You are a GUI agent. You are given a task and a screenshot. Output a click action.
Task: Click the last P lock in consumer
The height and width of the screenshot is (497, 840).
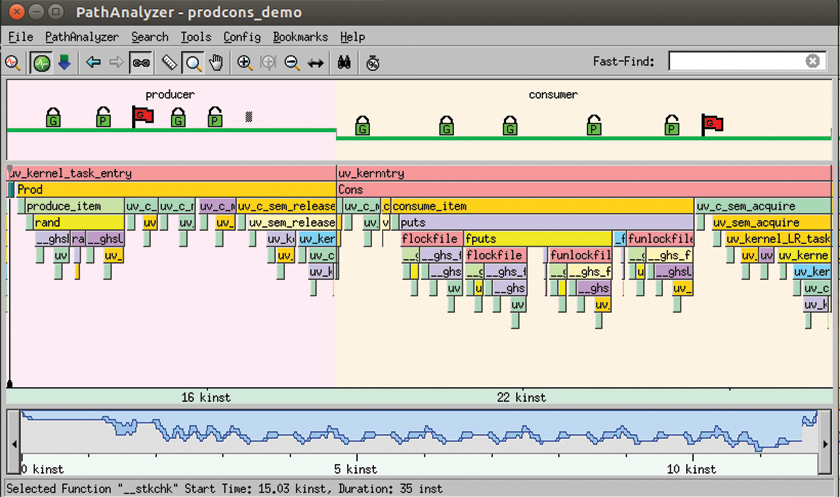[x=672, y=125]
